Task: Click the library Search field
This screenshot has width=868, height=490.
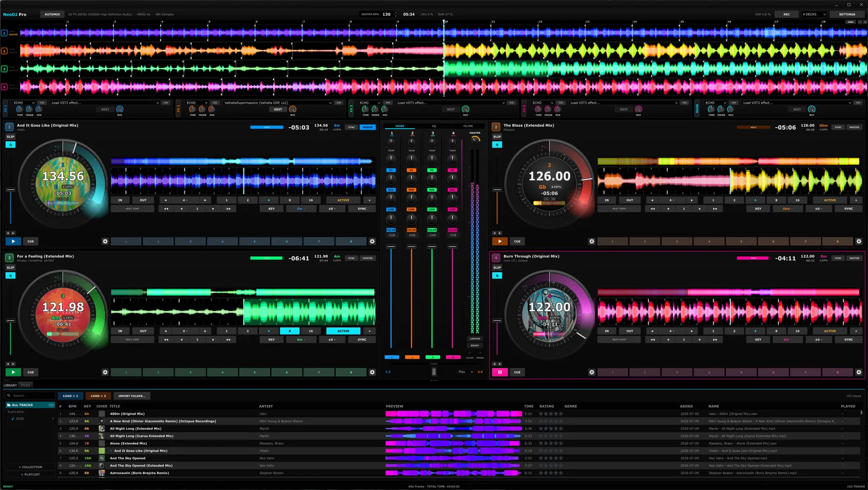Action: 30,396
